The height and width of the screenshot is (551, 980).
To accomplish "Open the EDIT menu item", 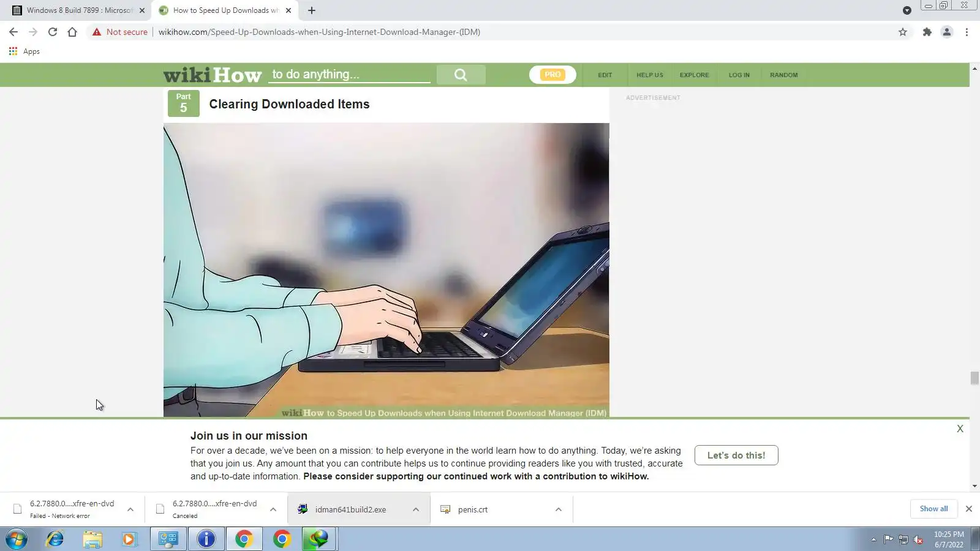I will click(605, 75).
